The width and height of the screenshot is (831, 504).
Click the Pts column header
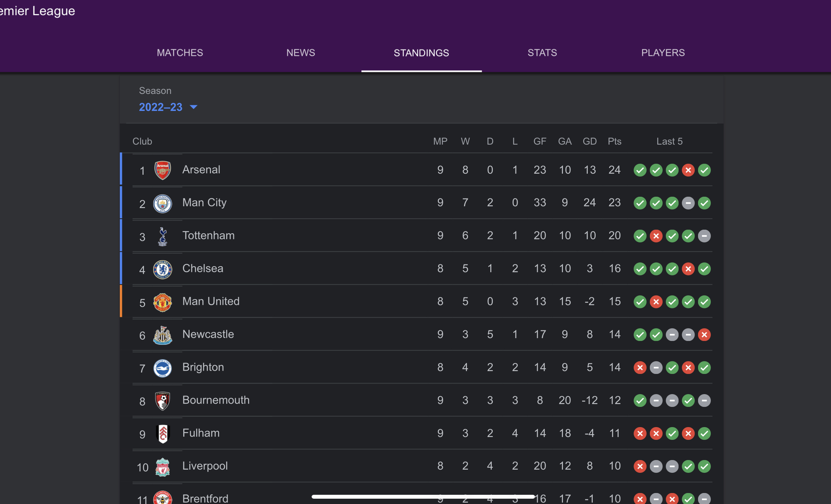[614, 141]
